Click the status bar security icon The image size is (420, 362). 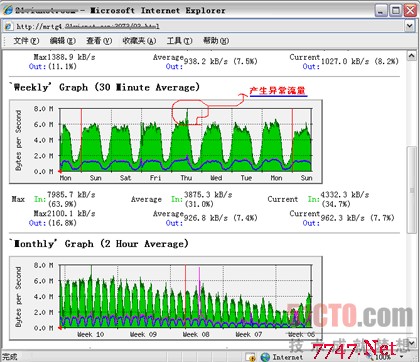(x=250, y=357)
